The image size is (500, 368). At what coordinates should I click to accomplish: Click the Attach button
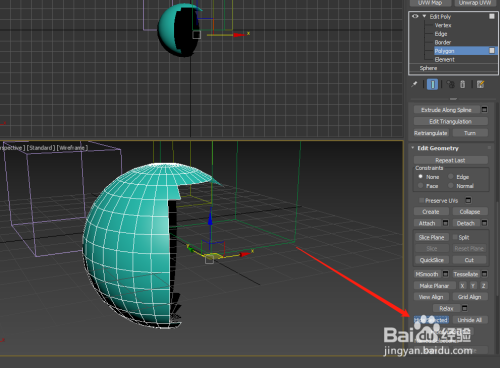[x=427, y=223]
